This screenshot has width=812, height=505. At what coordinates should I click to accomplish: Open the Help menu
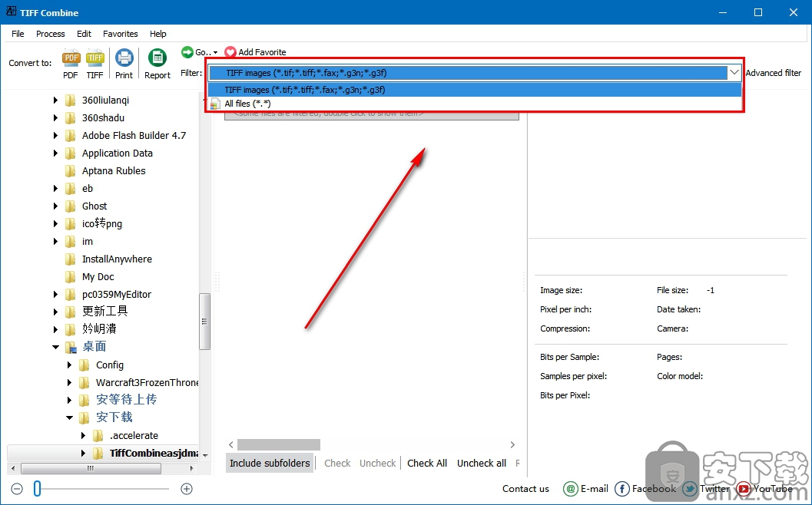pyautogui.click(x=158, y=34)
